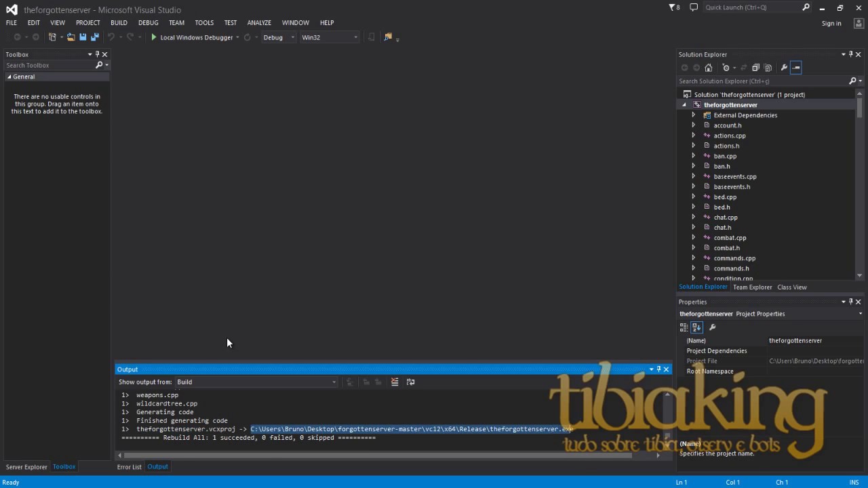Open the ANALYZE menu

point(259,22)
